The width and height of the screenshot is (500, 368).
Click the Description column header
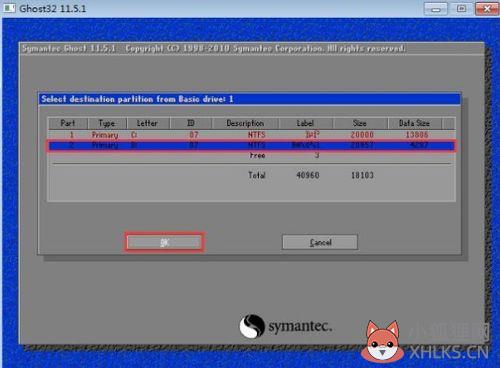[x=245, y=123]
